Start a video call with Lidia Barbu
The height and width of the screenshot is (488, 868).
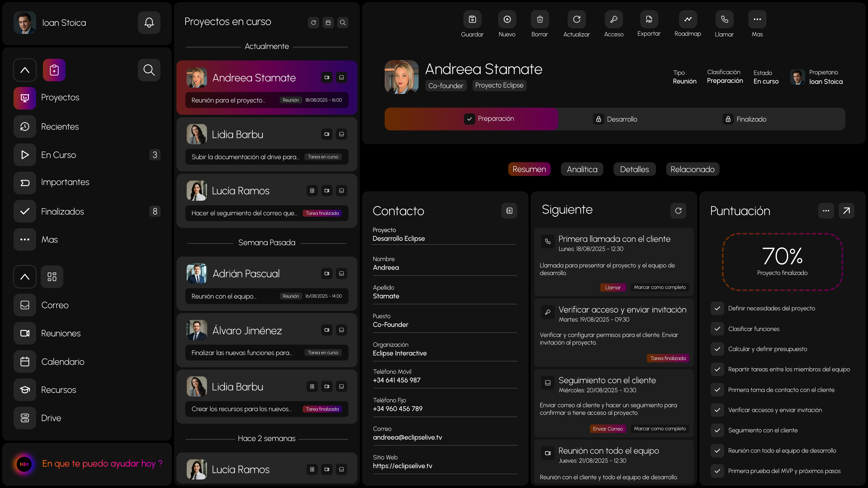tap(326, 134)
